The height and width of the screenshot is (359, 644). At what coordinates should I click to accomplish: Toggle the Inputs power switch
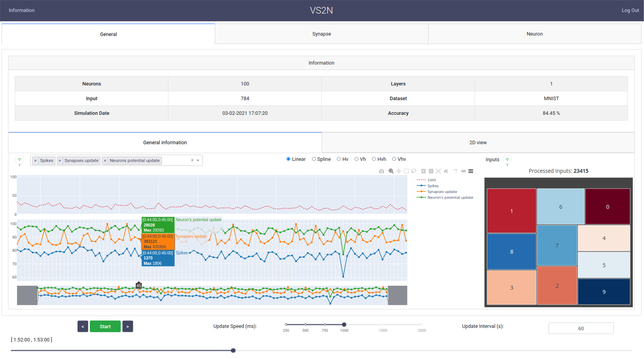click(507, 159)
